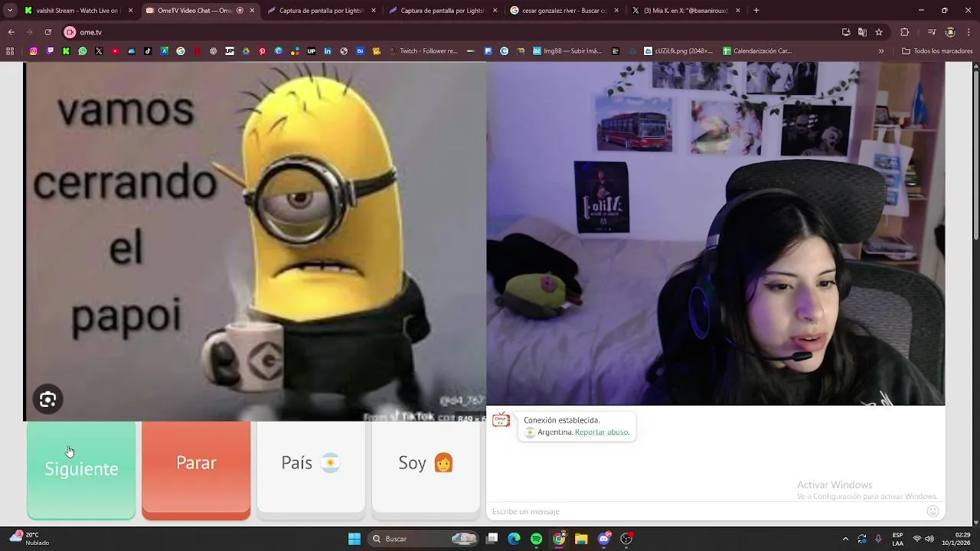The height and width of the screenshot is (551, 980).
Task: Expand the tab search dropdown arrow
Action: [9, 11]
